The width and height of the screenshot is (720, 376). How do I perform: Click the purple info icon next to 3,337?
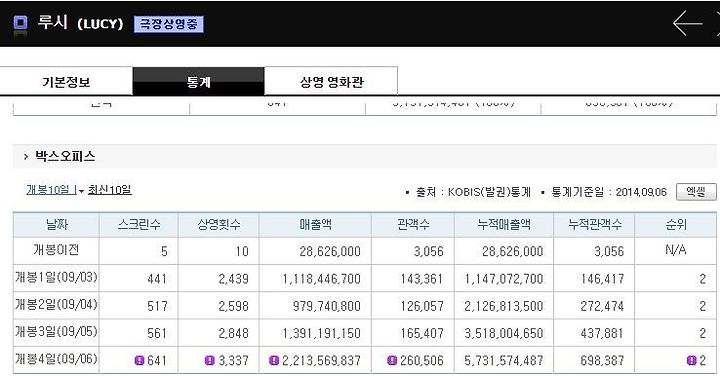pyautogui.click(x=209, y=360)
